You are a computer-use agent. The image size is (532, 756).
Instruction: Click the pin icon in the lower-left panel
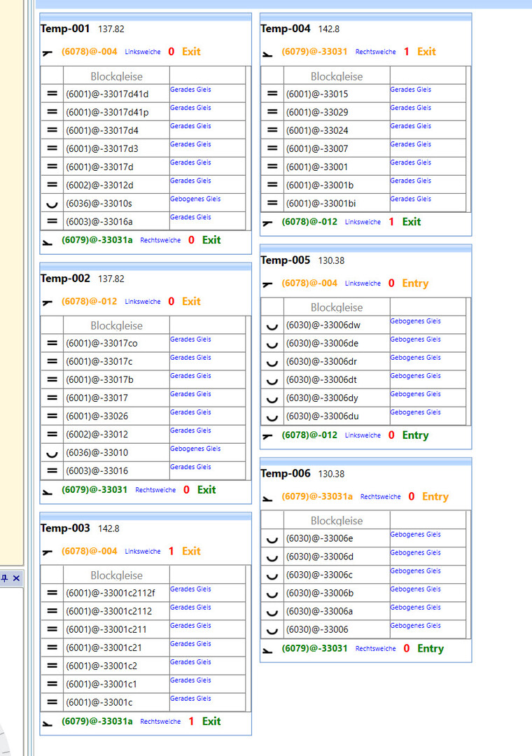(5, 577)
